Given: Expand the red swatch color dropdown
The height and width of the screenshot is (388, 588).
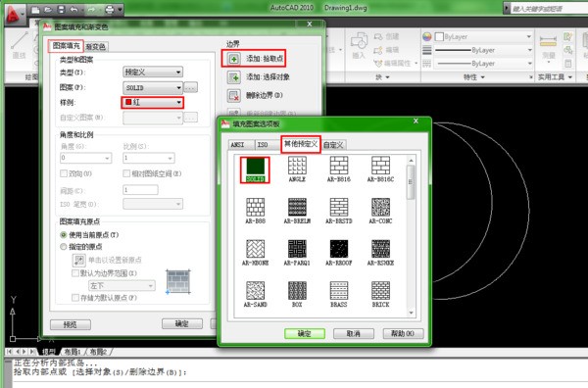Looking at the screenshot, I should pyautogui.click(x=153, y=102).
